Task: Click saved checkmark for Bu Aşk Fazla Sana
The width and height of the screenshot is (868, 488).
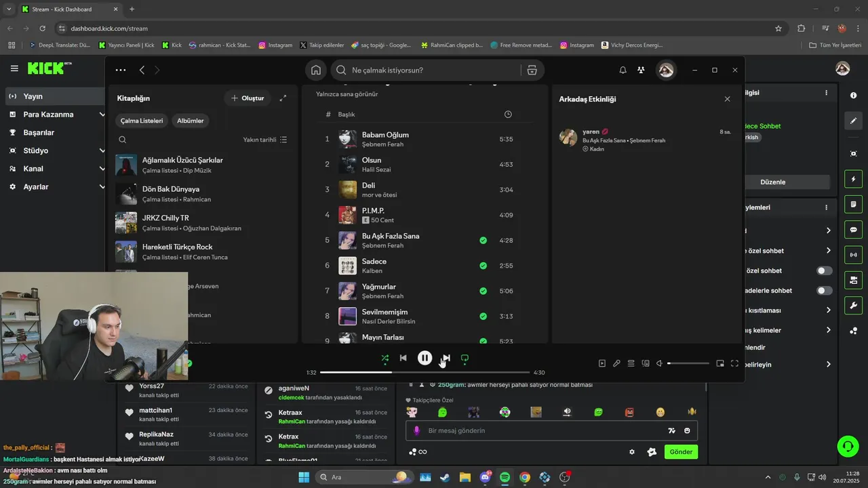Action: coord(483,240)
